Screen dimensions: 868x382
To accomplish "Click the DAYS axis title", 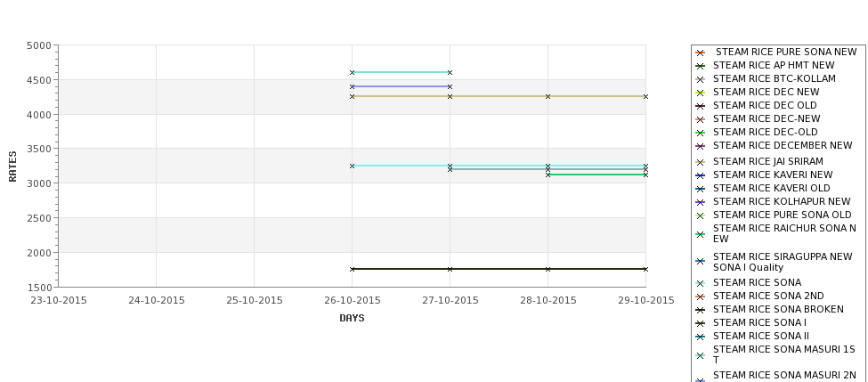I will click(352, 319).
